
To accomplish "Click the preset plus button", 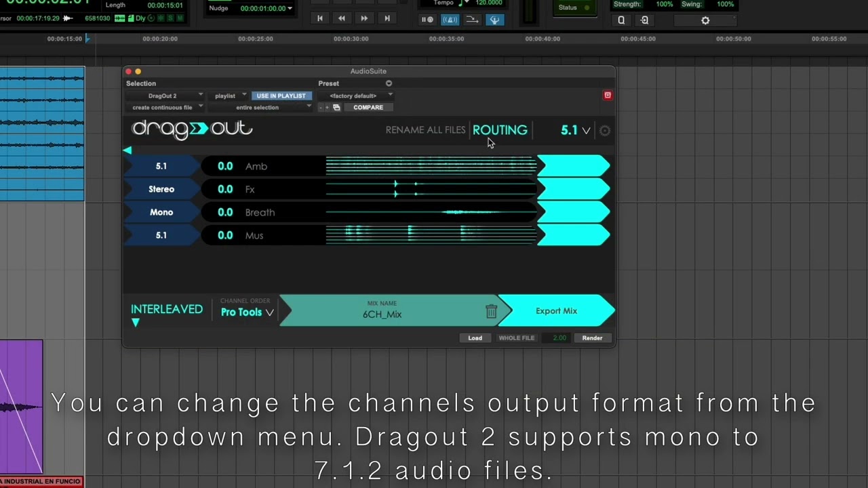I will click(328, 108).
